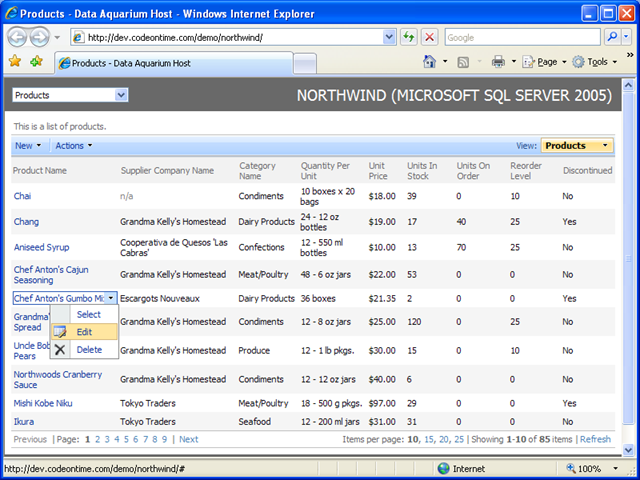Set items per page to 15
Image resolution: width=640 pixels, height=480 pixels.
pos(429,440)
